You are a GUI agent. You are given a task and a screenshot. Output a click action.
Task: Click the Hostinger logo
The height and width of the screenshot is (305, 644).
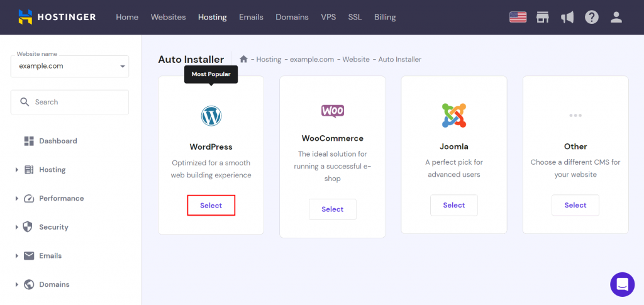(x=57, y=17)
